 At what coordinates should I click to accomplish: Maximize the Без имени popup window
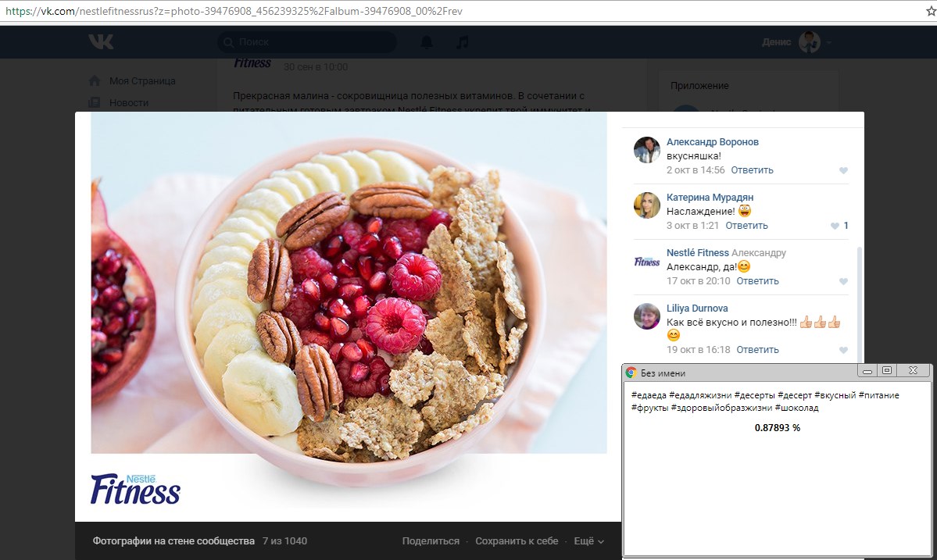887,371
